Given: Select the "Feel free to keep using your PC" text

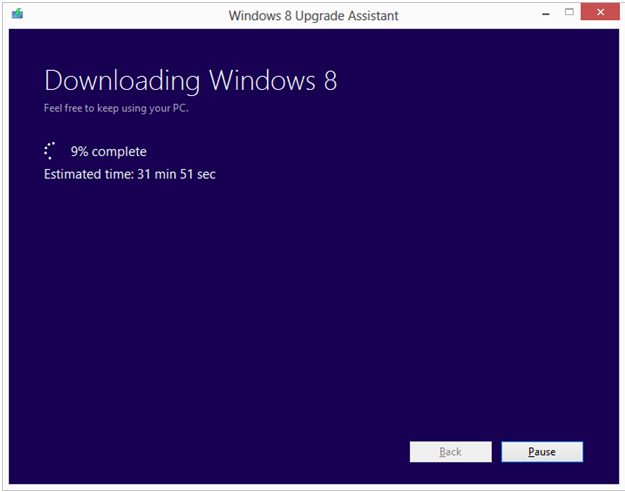Looking at the screenshot, I should click(116, 108).
